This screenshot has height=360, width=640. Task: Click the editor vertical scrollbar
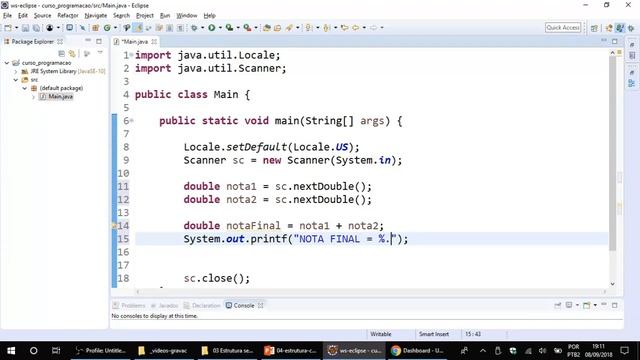click(x=613, y=153)
